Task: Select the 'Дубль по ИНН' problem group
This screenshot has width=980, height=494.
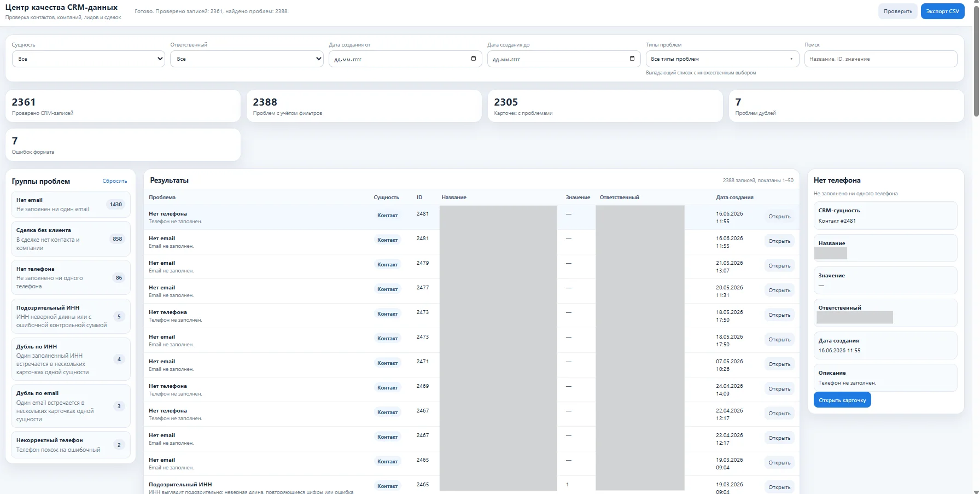Action: point(71,359)
